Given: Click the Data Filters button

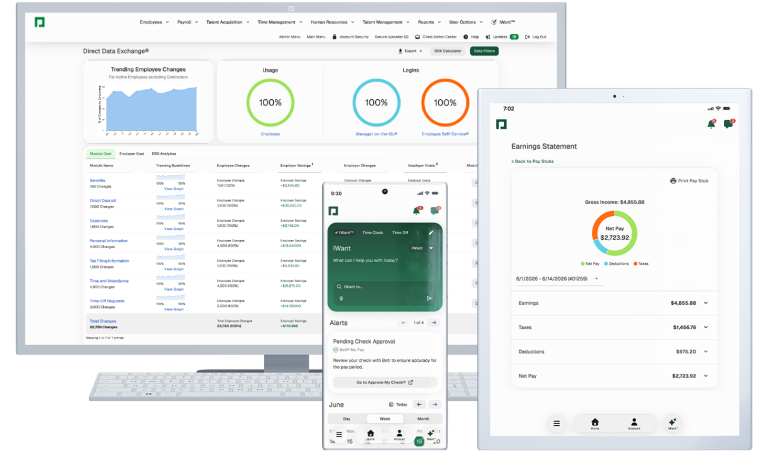Looking at the screenshot, I should 484,51.
